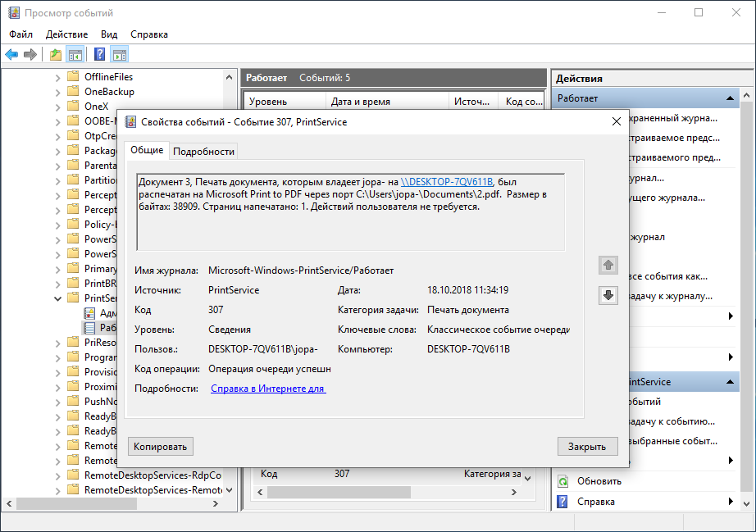The height and width of the screenshot is (532, 756).
Task: Click the category value Печать документа
Action: point(467,310)
